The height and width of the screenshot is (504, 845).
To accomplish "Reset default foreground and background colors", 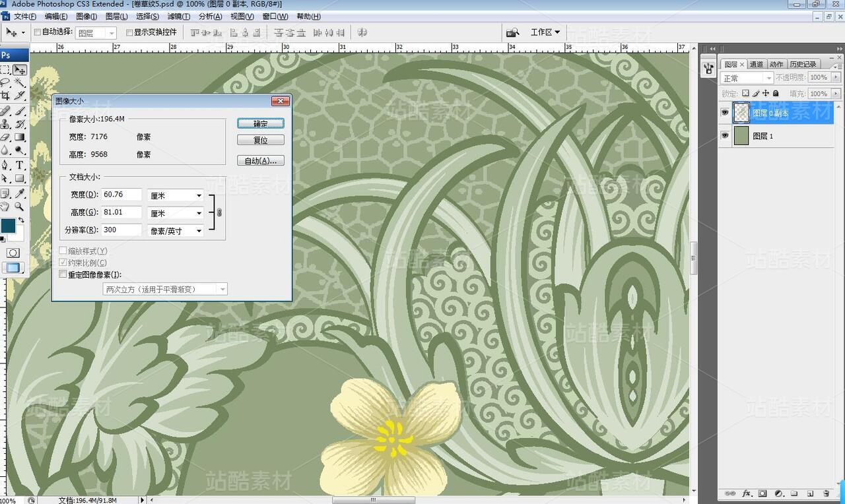I will pyautogui.click(x=2, y=238).
